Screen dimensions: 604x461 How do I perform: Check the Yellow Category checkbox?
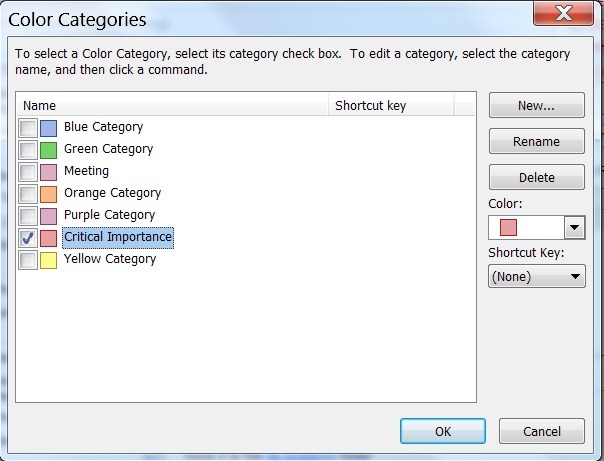[28, 260]
